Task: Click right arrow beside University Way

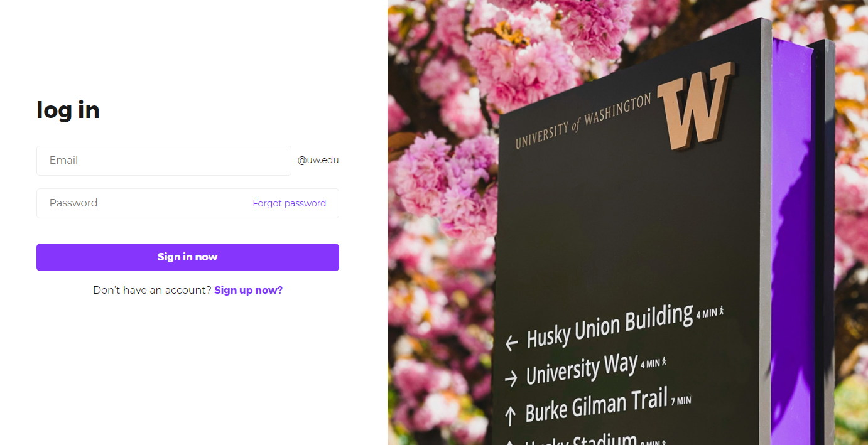Action: click(511, 378)
